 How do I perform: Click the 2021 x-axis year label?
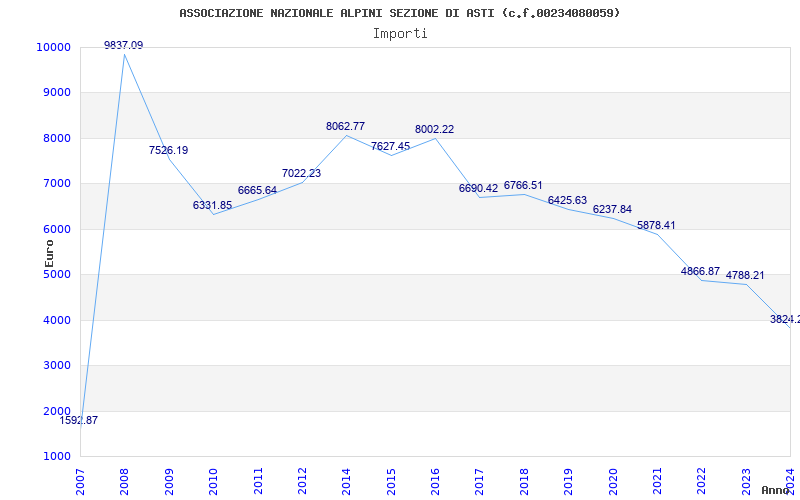[657, 481]
